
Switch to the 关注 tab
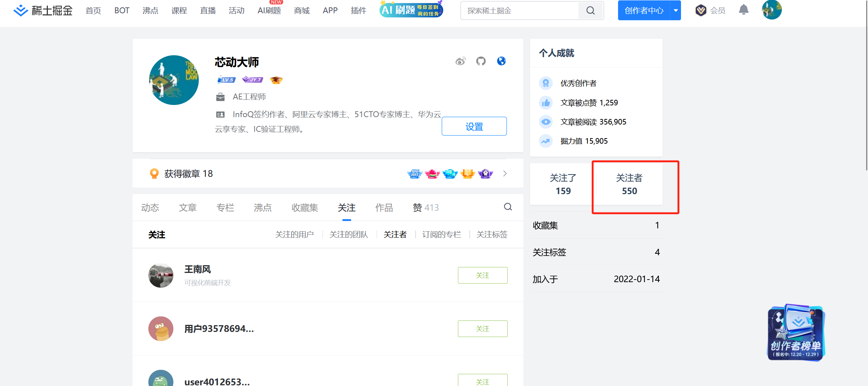(x=347, y=207)
